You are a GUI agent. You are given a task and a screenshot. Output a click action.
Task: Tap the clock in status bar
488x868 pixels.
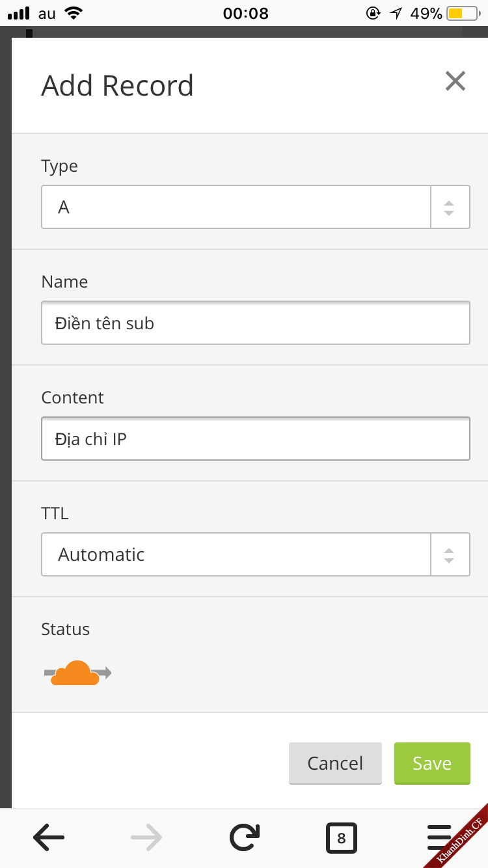pyautogui.click(x=245, y=13)
